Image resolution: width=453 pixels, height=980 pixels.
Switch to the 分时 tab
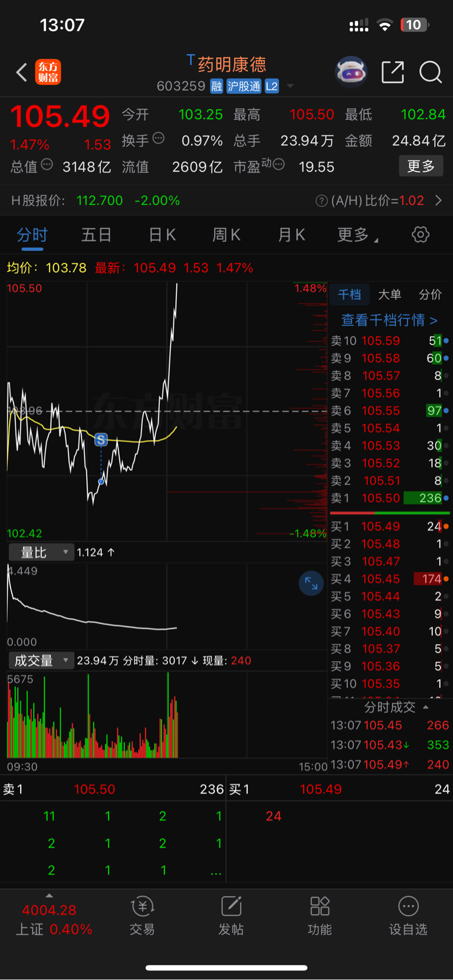[32, 235]
